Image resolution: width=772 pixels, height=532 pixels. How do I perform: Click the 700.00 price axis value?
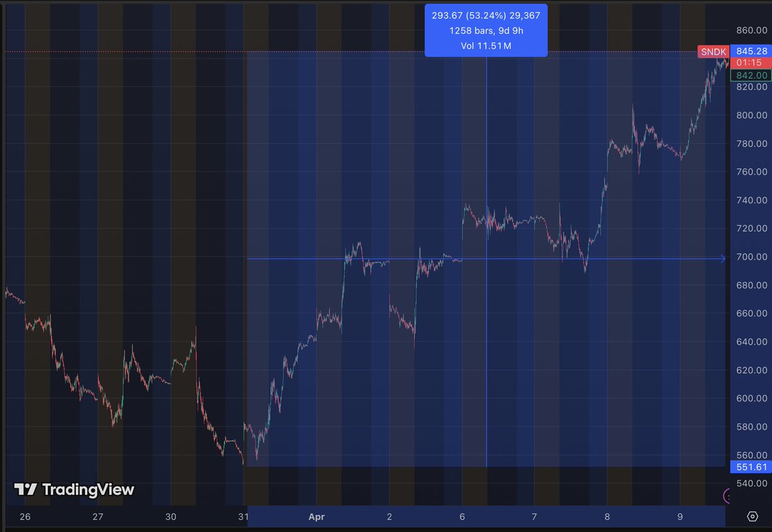751,257
